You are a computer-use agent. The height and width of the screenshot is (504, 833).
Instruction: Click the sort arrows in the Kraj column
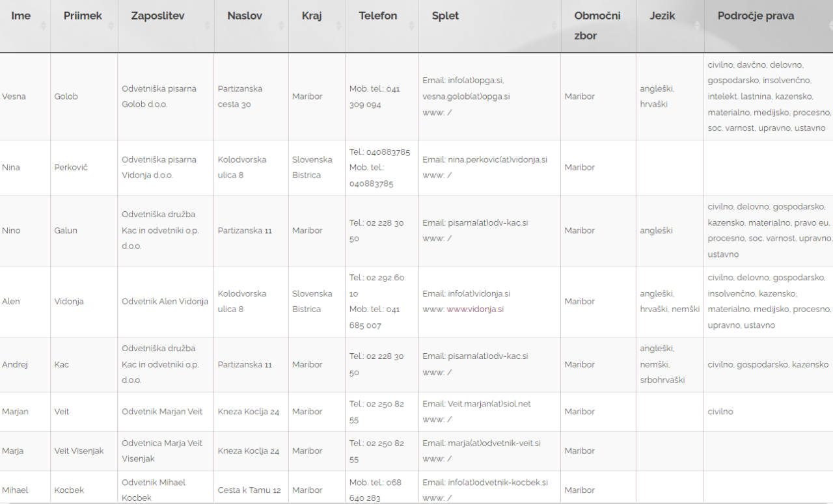tap(338, 25)
